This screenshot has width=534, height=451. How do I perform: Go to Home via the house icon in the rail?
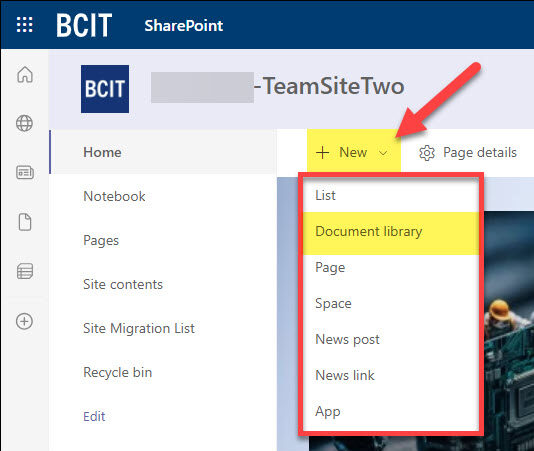coord(25,75)
